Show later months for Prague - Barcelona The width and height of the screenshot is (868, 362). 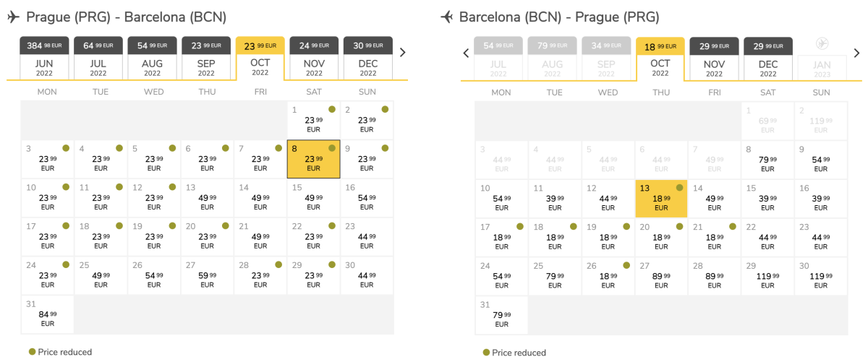[x=403, y=52]
